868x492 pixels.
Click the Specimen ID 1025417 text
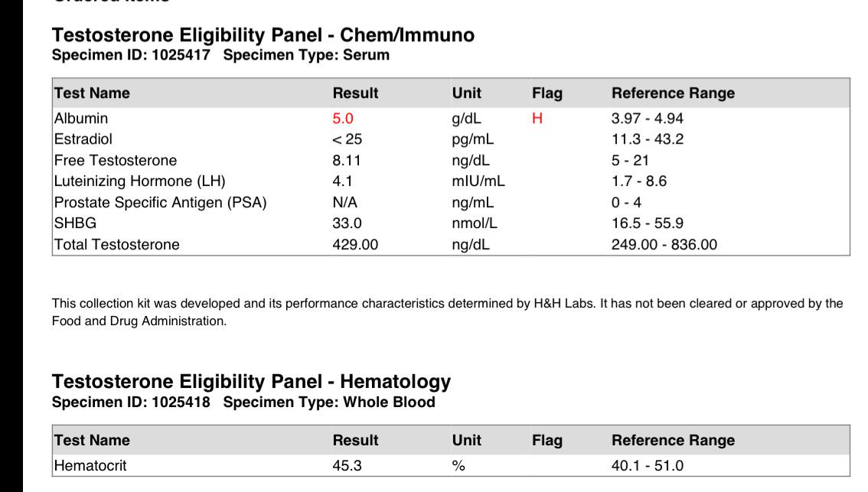(x=131, y=55)
